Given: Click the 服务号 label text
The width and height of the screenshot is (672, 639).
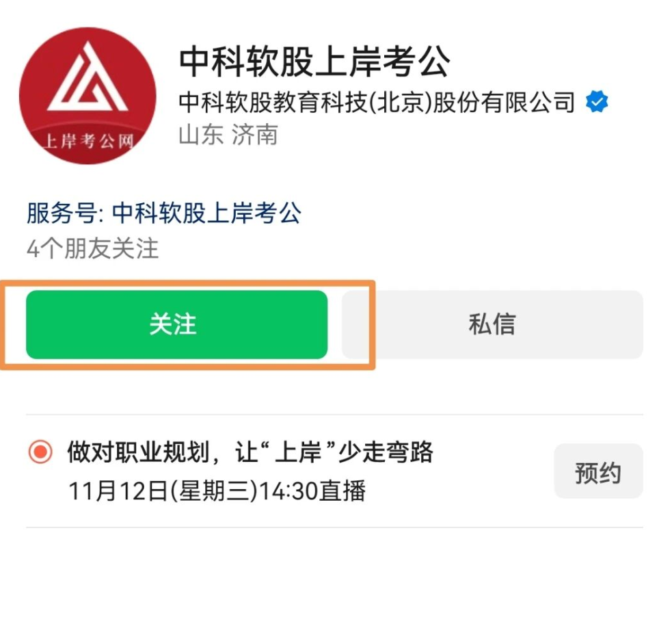Looking at the screenshot, I should pyautogui.click(x=63, y=213).
